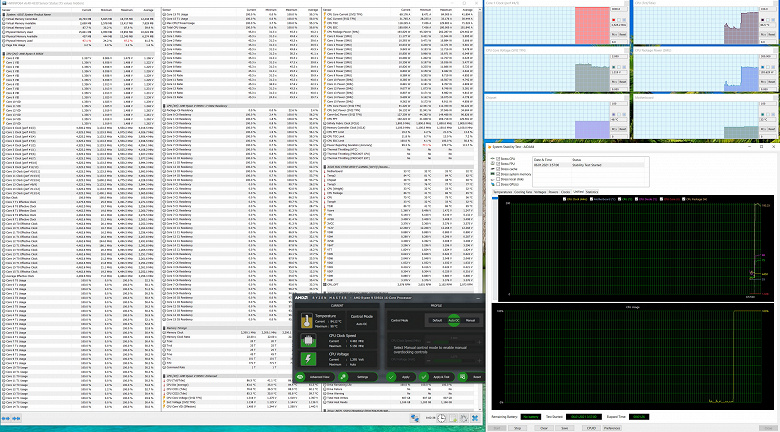The height and width of the screenshot is (432, 780).
Task: Click the Stress FPU icon in AIDA64
Action: (492, 164)
